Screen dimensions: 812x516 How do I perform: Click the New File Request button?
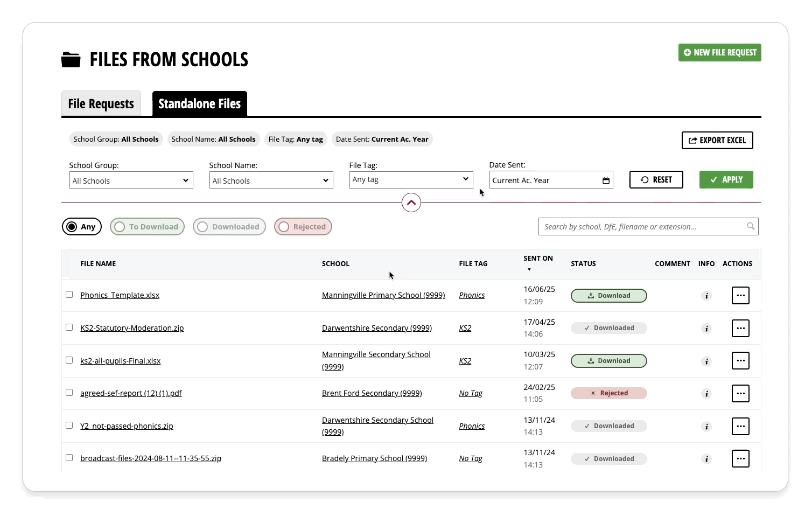[x=719, y=53]
